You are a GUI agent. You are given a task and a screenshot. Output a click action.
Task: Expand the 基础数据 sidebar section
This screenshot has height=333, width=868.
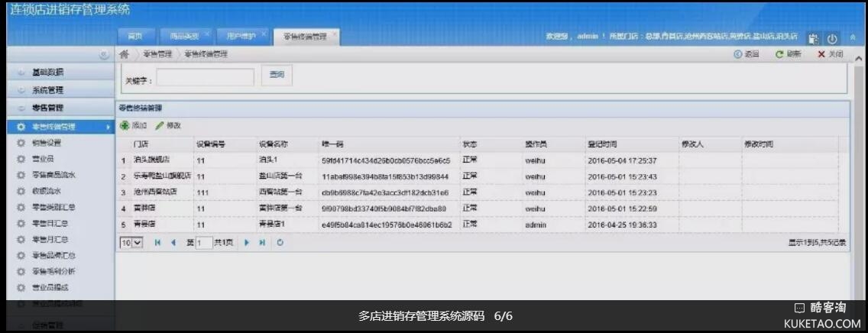coord(60,72)
